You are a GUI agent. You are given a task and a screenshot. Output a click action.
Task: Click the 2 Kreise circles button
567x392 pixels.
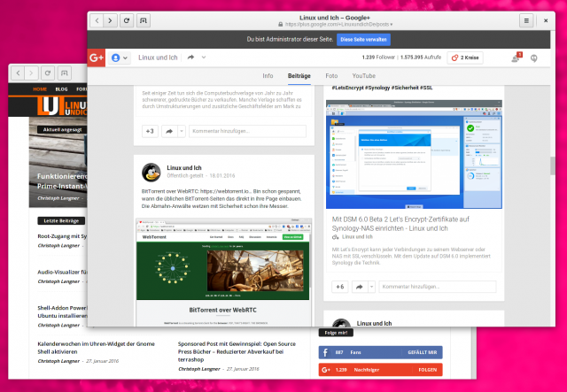coord(465,58)
